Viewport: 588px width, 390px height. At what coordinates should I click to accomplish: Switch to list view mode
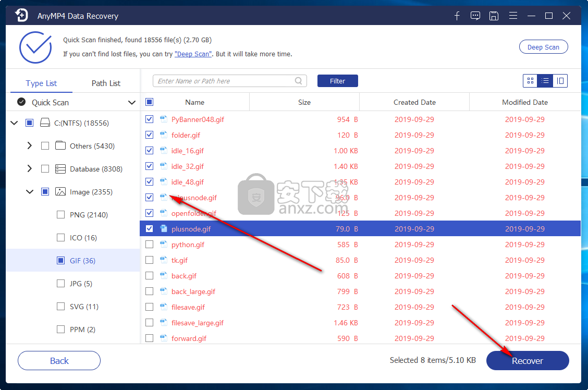[545, 81]
